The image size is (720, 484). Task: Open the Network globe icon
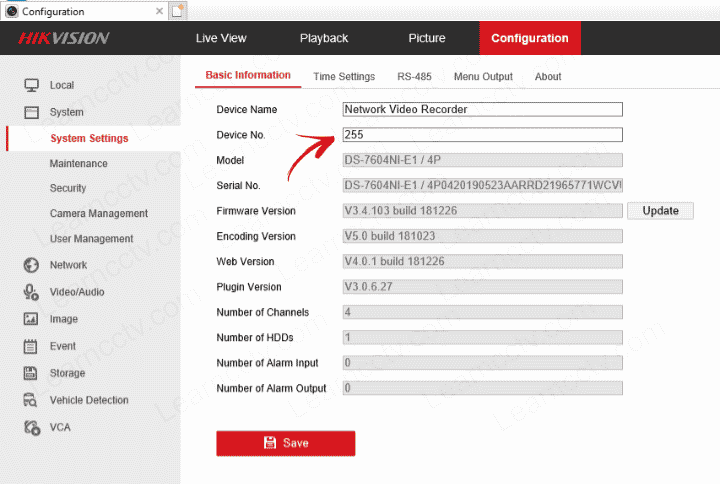[31, 265]
